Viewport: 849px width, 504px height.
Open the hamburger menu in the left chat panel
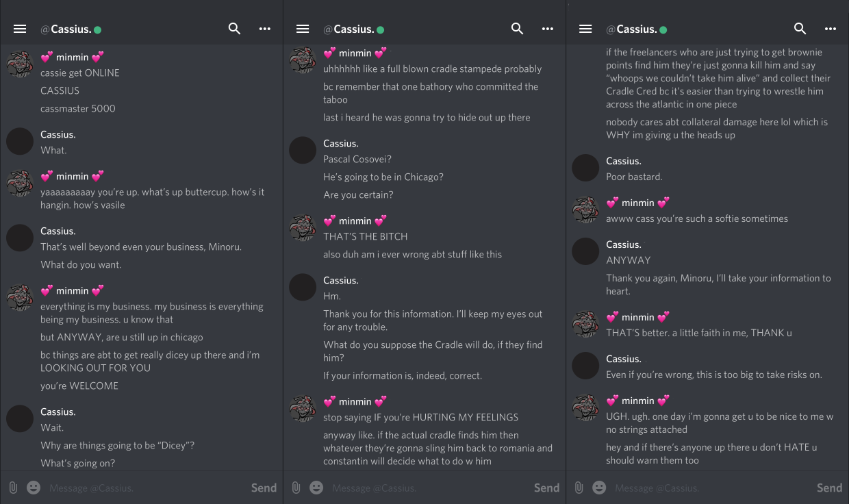(x=20, y=29)
